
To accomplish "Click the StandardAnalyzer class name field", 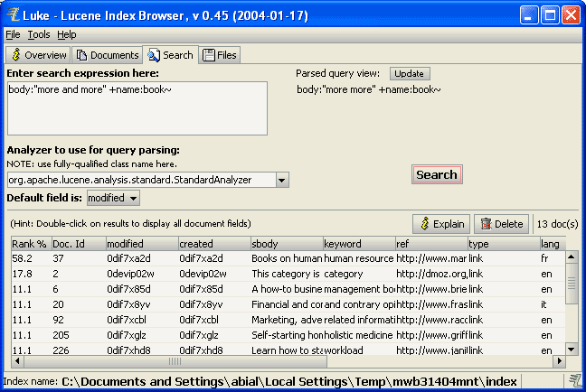I will (x=142, y=180).
